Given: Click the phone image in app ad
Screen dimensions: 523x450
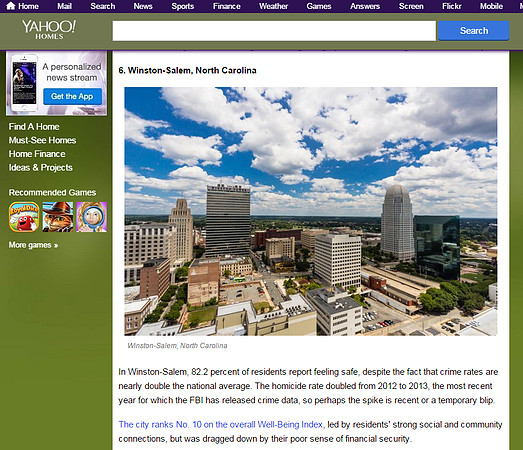Looking at the screenshot, I should pyautogui.click(x=24, y=83).
